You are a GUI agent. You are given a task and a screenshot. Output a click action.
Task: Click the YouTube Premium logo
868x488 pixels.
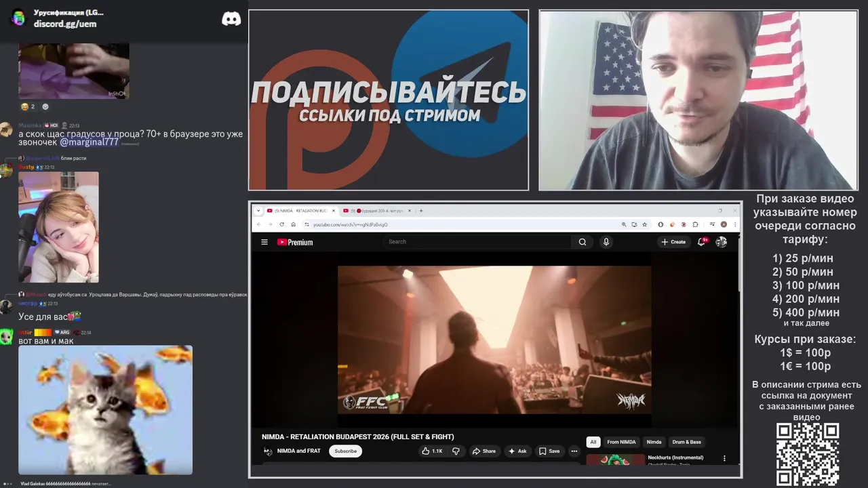pos(295,242)
